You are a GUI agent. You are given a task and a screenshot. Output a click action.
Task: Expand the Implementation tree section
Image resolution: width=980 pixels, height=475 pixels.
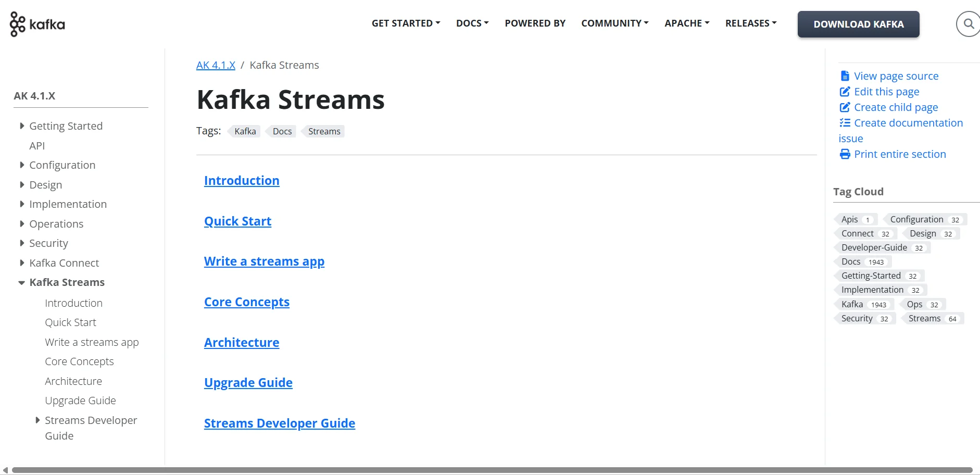pyautogui.click(x=22, y=204)
